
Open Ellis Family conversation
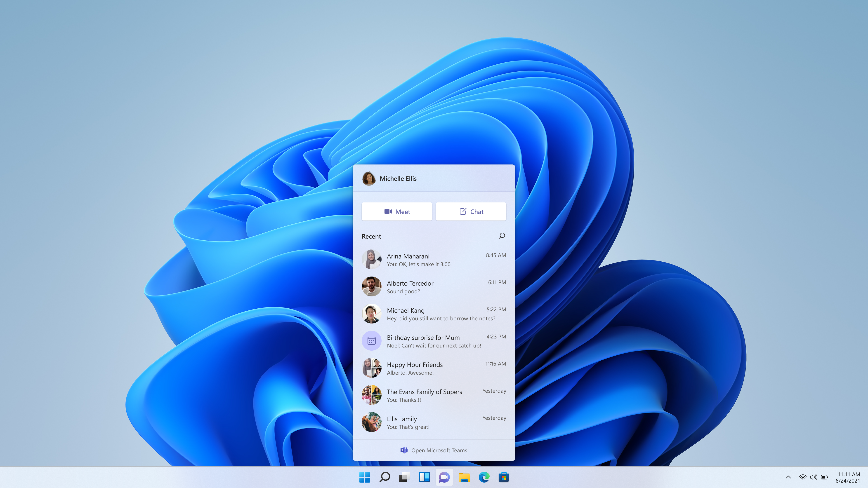pos(434,422)
